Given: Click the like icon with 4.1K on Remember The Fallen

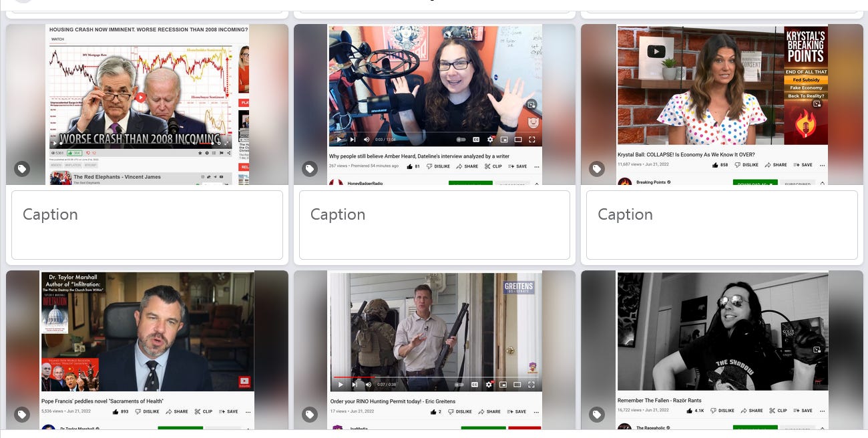Looking at the screenshot, I should [690, 411].
